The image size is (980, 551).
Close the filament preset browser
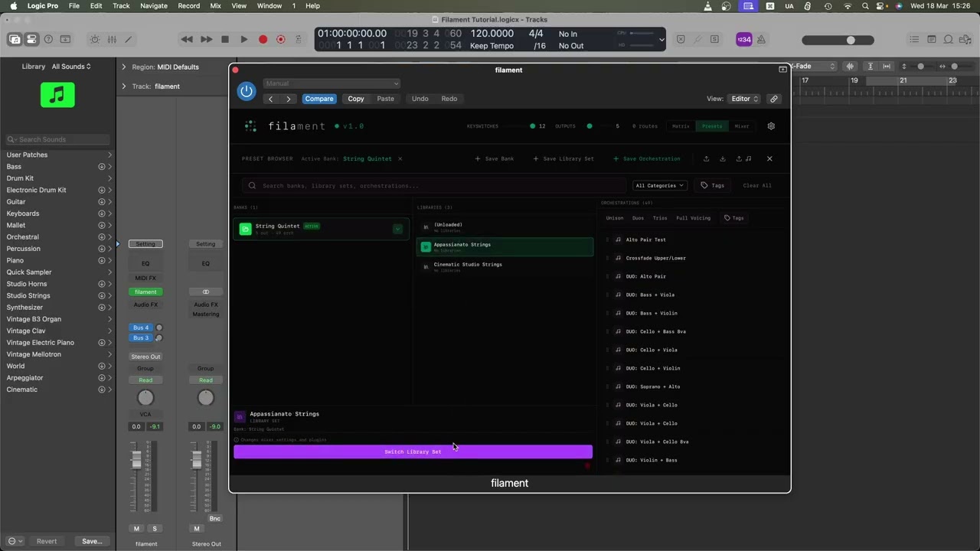(x=769, y=159)
